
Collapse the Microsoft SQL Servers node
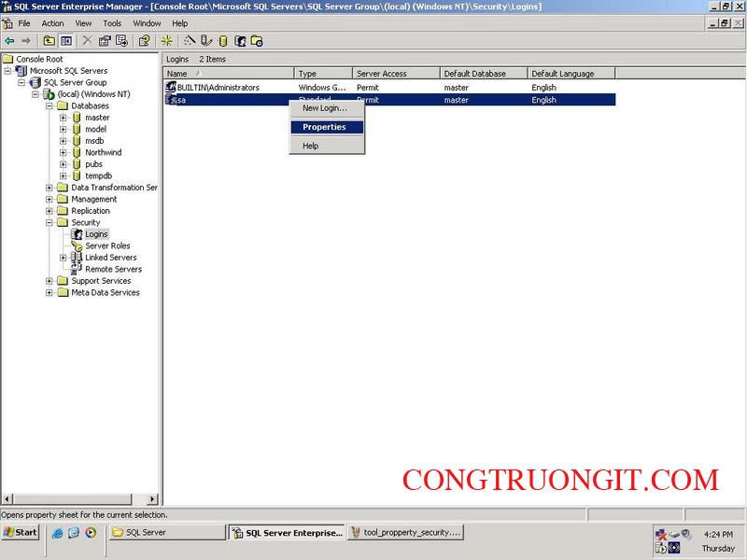(7, 71)
